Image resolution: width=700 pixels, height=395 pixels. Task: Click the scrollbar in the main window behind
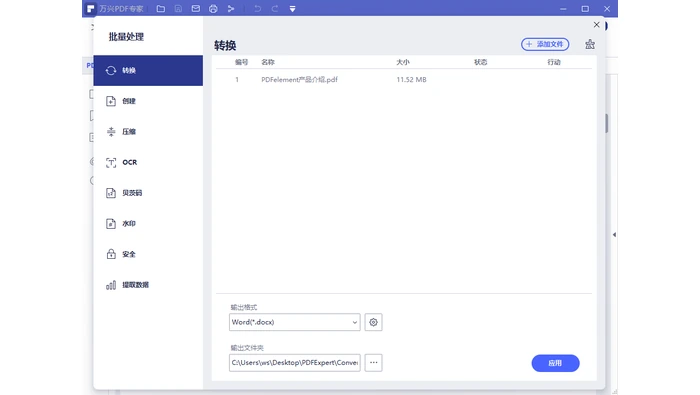607,123
